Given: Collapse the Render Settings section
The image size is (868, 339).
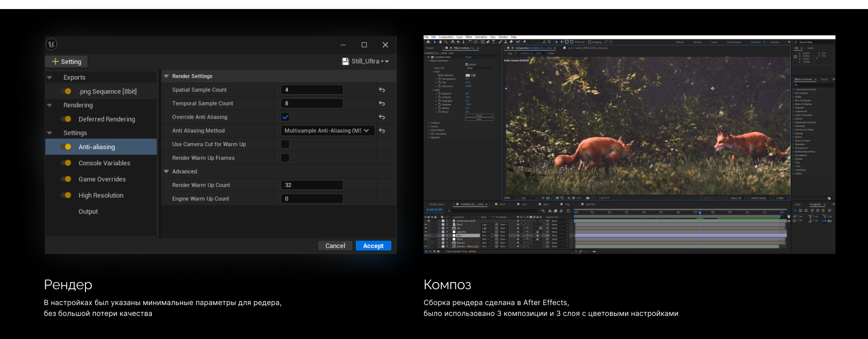Looking at the screenshot, I should click(x=166, y=76).
